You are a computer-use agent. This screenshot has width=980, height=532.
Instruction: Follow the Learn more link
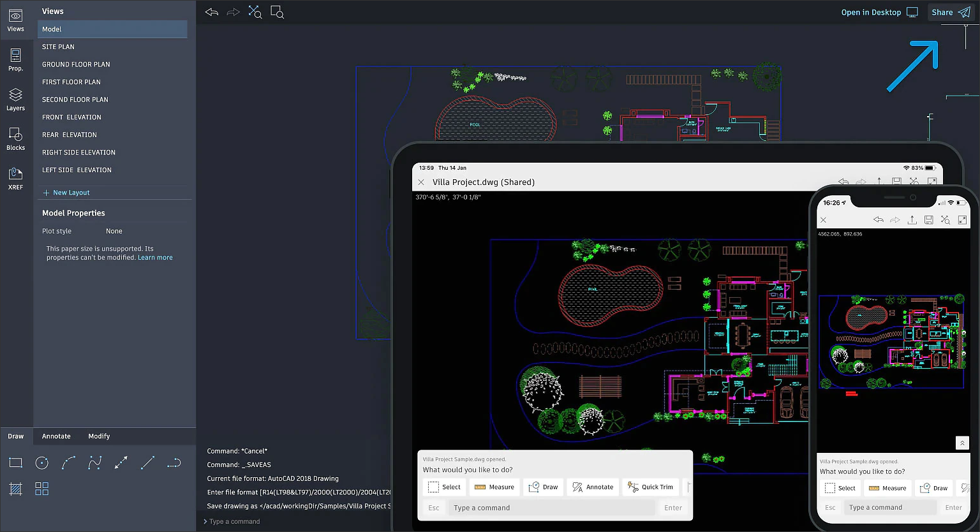click(x=155, y=258)
